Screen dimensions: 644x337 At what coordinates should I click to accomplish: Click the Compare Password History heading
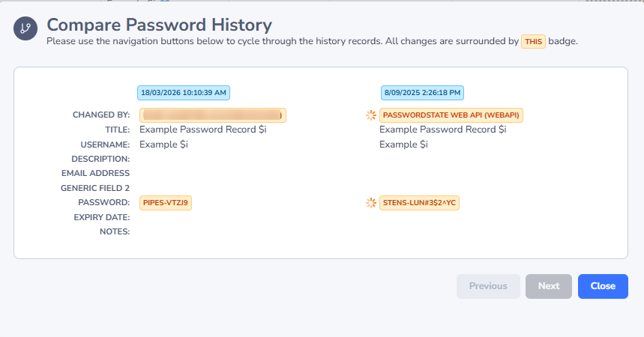tap(159, 26)
